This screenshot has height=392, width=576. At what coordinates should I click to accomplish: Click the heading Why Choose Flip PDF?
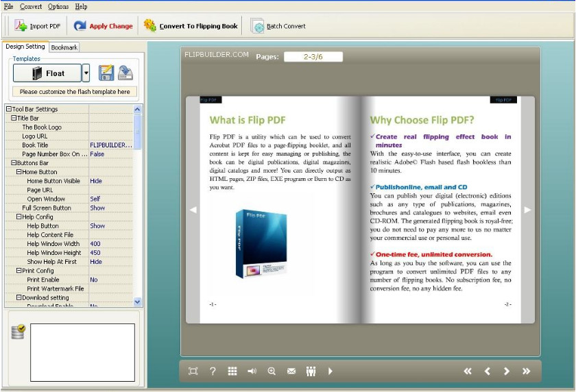[x=422, y=120]
